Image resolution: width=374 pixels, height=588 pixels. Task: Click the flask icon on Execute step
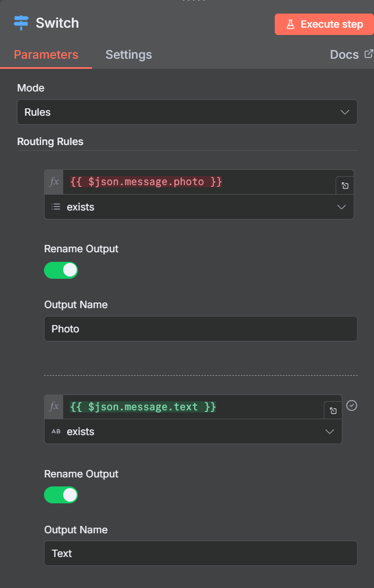(x=291, y=24)
